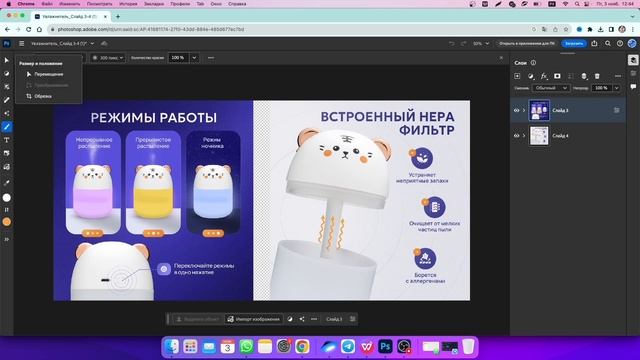Open Telegram from the Dock
Viewport: 640px width, 360px height.
[348, 347]
